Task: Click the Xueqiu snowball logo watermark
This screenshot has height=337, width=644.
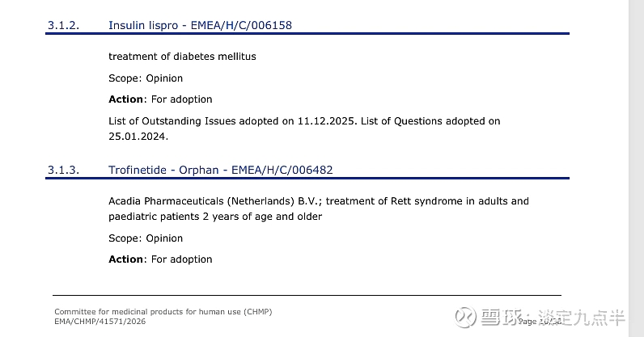Action: tap(466, 318)
